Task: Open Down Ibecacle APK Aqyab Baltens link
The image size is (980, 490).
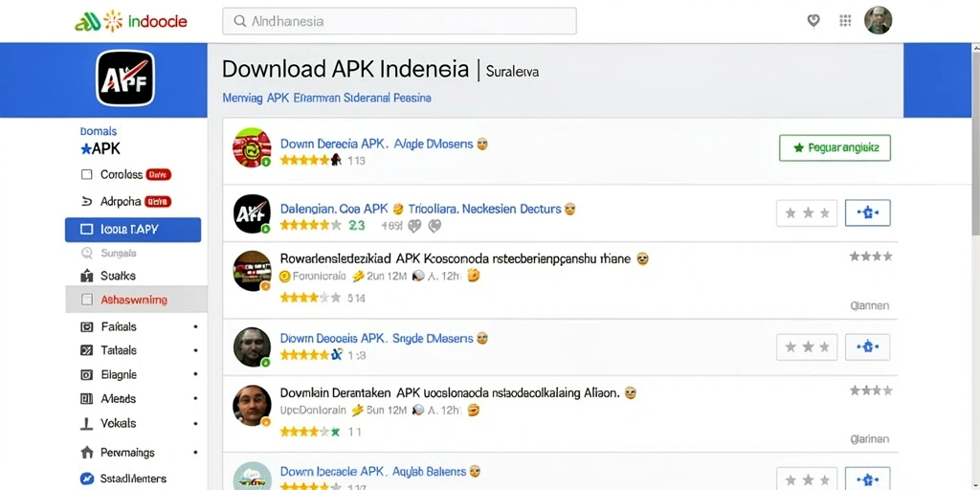Action: coord(373,471)
